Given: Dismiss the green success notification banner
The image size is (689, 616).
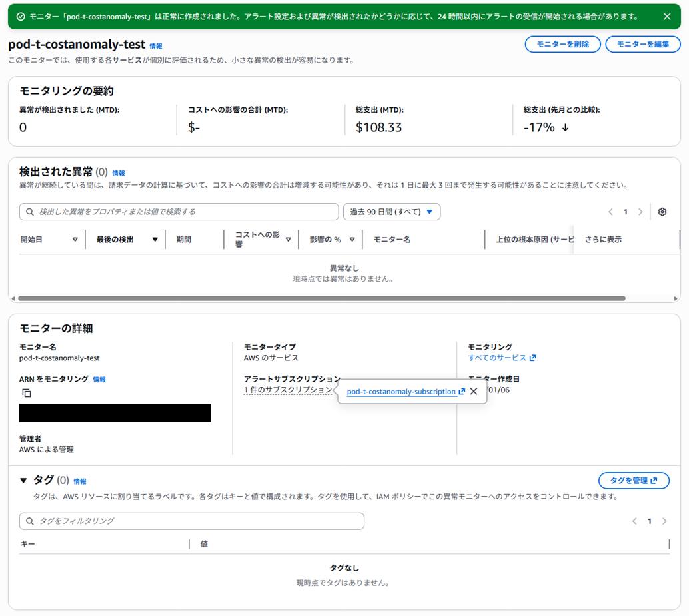Looking at the screenshot, I should click(666, 17).
